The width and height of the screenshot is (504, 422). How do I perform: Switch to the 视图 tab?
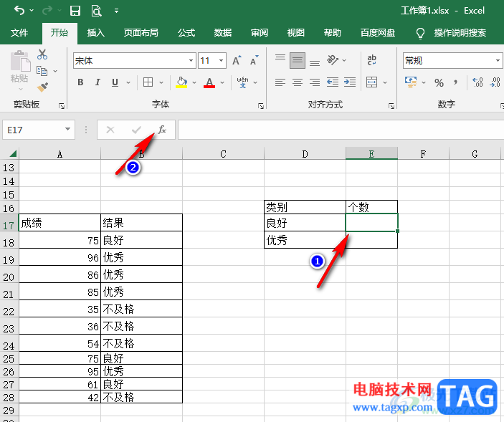295,33
